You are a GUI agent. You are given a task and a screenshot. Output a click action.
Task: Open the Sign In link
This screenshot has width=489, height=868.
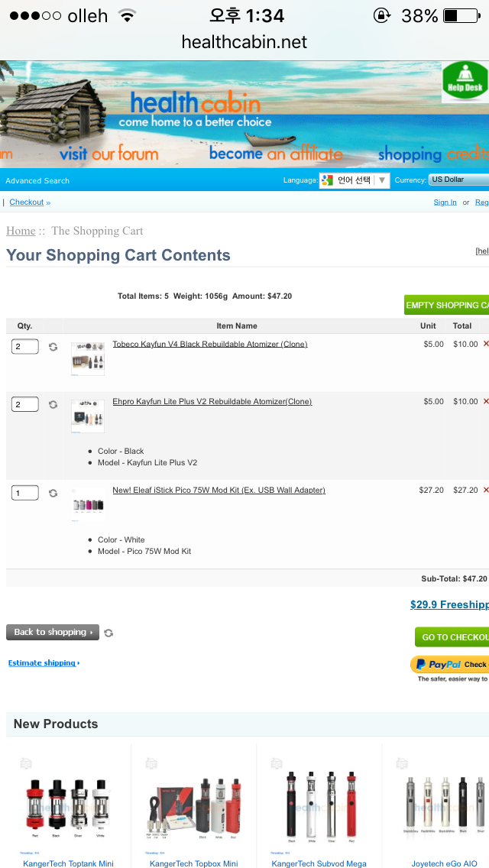(x=445, y=202)
